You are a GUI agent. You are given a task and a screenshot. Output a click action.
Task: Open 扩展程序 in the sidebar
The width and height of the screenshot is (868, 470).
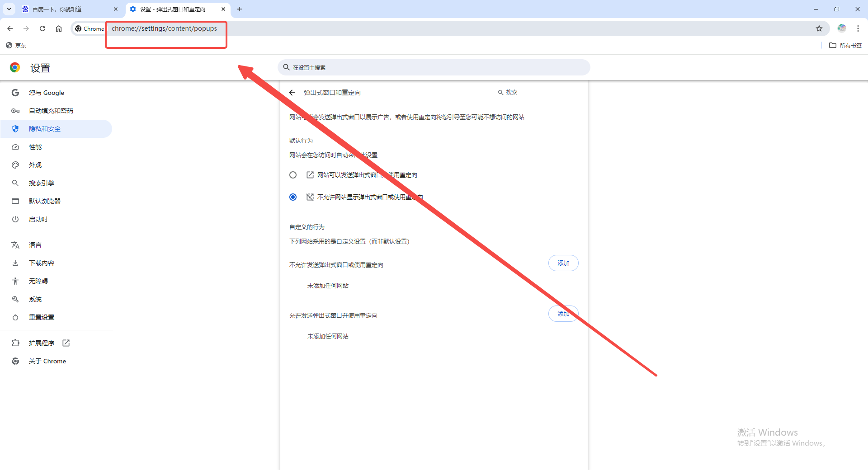point(56,343)
